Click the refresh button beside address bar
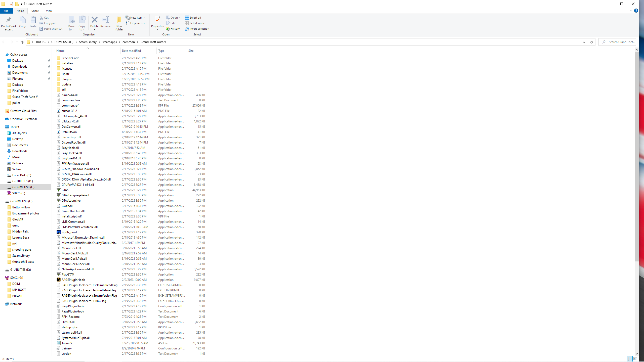The height and width of the screenshot is (362, 644). [x=591, y=42]
